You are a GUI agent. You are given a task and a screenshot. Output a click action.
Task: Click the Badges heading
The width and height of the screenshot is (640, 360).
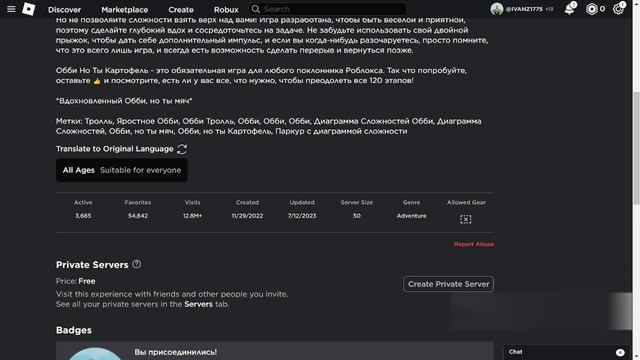click(74, 330)
